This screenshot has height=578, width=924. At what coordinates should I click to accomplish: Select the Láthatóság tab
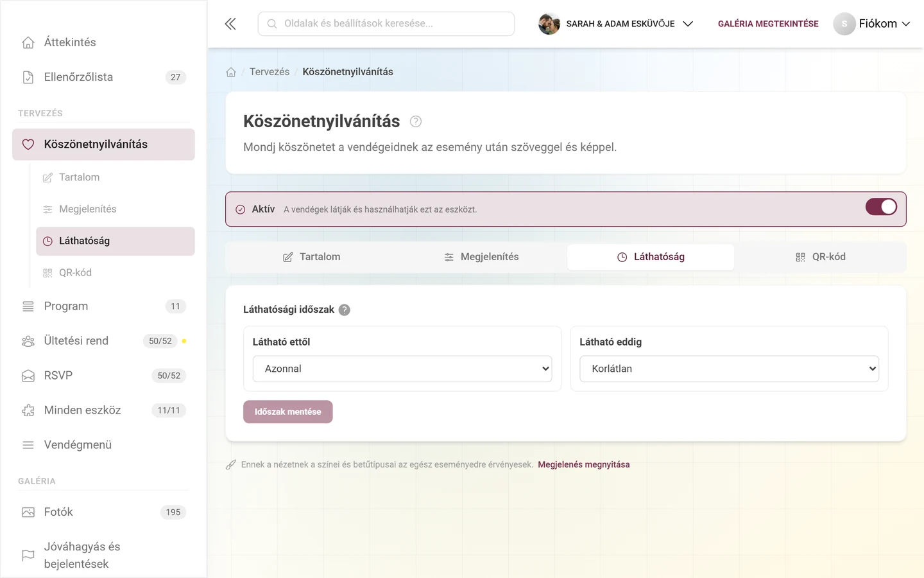651,257
